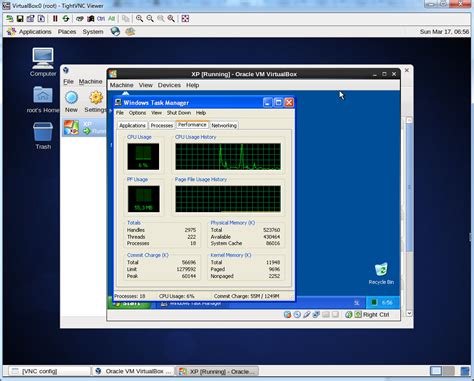Click Windows Task Manager taskbar button in XP

click(x=191, y=304)
